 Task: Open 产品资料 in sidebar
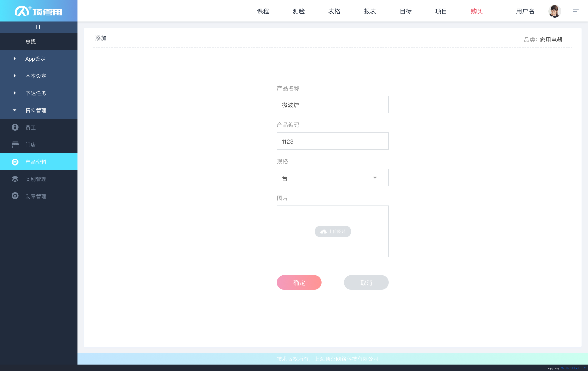click(39, 162)
